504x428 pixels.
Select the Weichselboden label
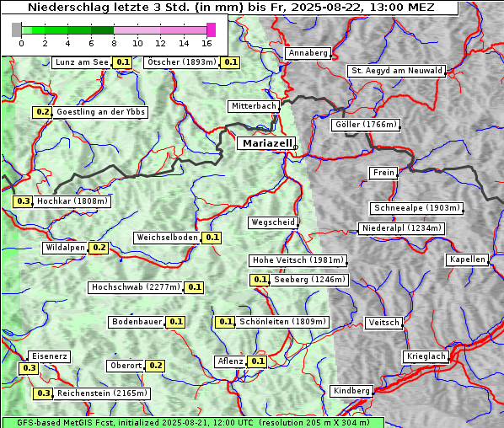click(167, 238)
